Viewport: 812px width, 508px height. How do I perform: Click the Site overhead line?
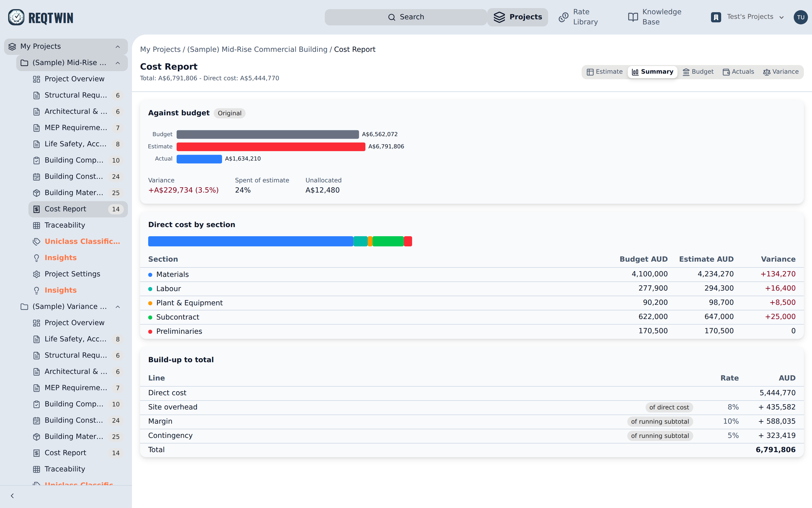pos(472,407)
